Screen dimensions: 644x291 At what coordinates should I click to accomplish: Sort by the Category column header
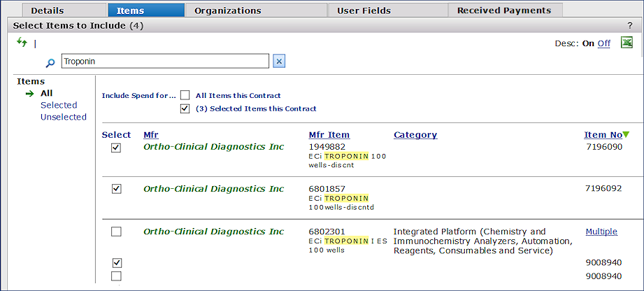point(415,135)
